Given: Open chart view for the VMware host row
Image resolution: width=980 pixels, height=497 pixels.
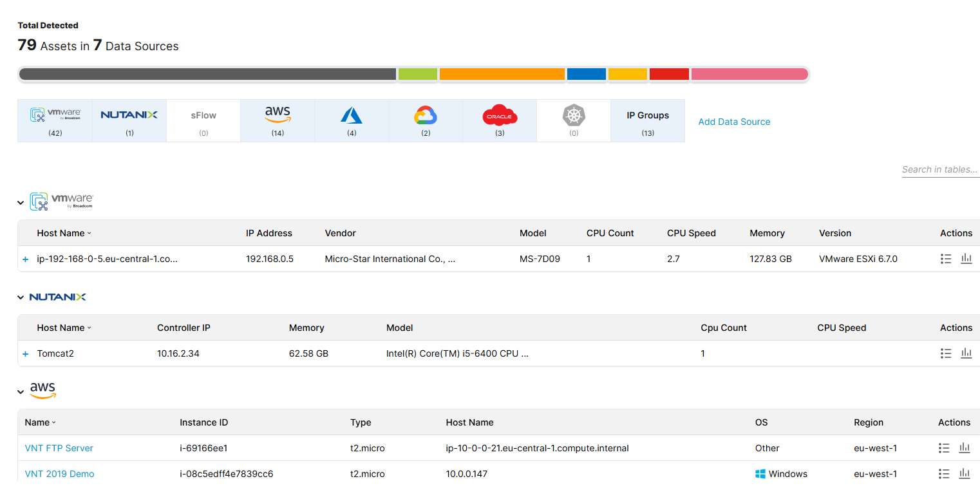Looking at the screenshot, I should click(x=966, y=259).
